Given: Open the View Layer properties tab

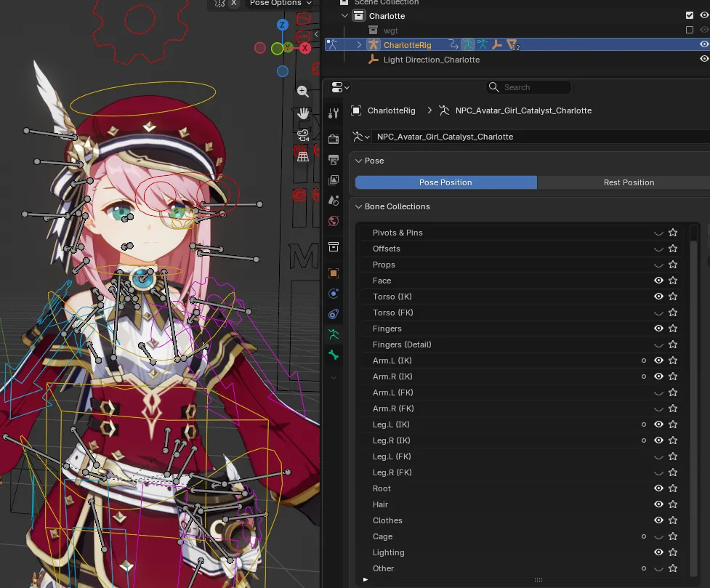Looking at the screenshot, I should pyautogui.click(x=334, y=180).
